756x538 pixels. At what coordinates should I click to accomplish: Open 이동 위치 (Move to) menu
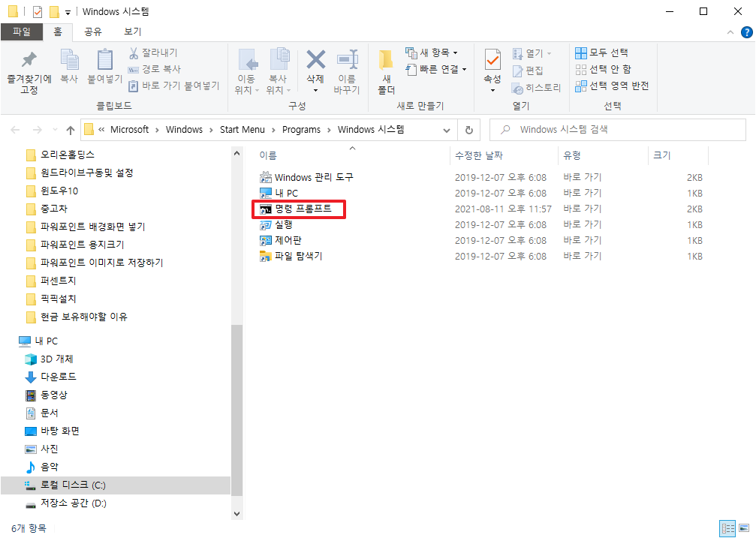(247, 72)
